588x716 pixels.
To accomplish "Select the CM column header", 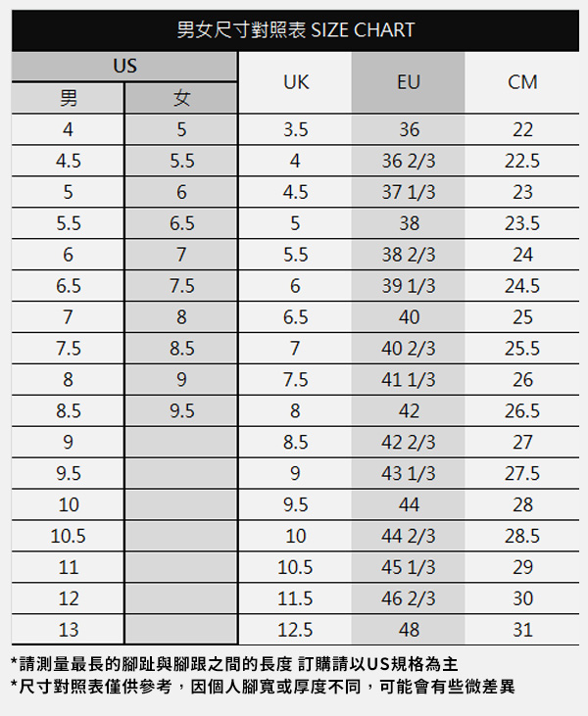I will [522, 82].
